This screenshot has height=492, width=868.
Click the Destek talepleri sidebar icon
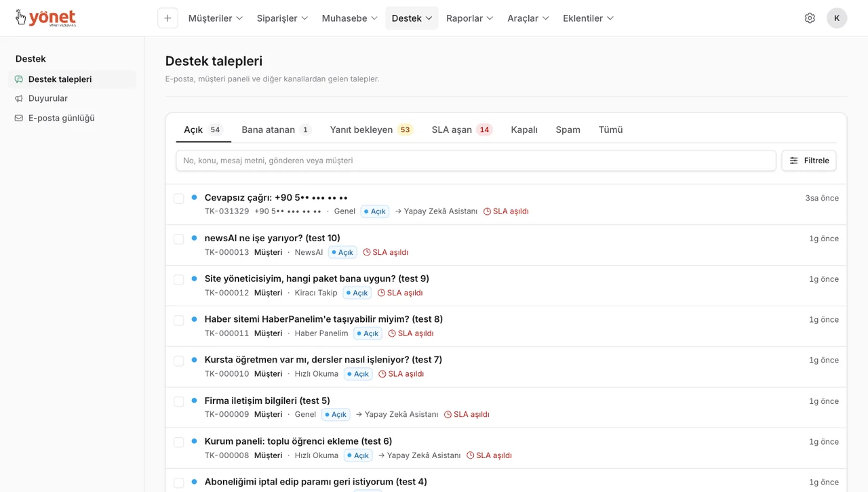[x=19, y=79]
